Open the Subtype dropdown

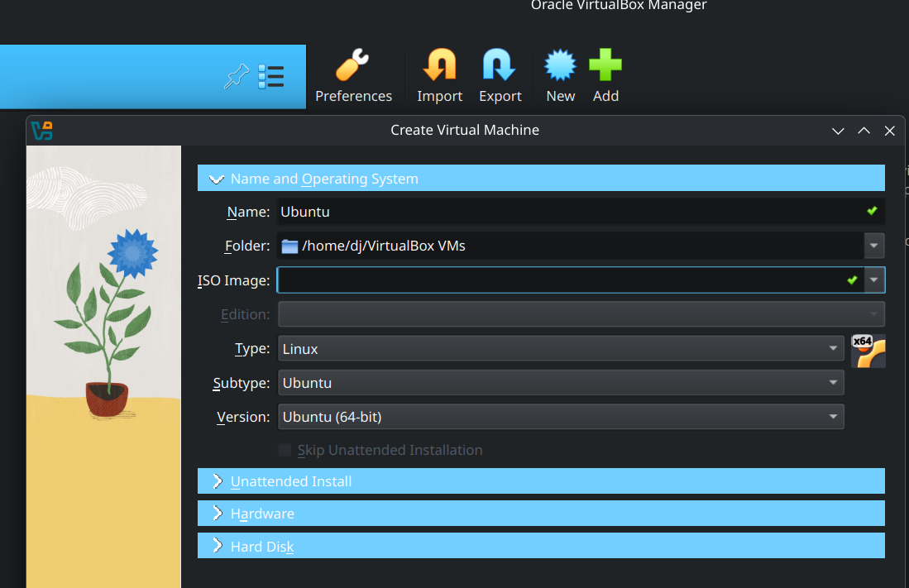(833, 382)
